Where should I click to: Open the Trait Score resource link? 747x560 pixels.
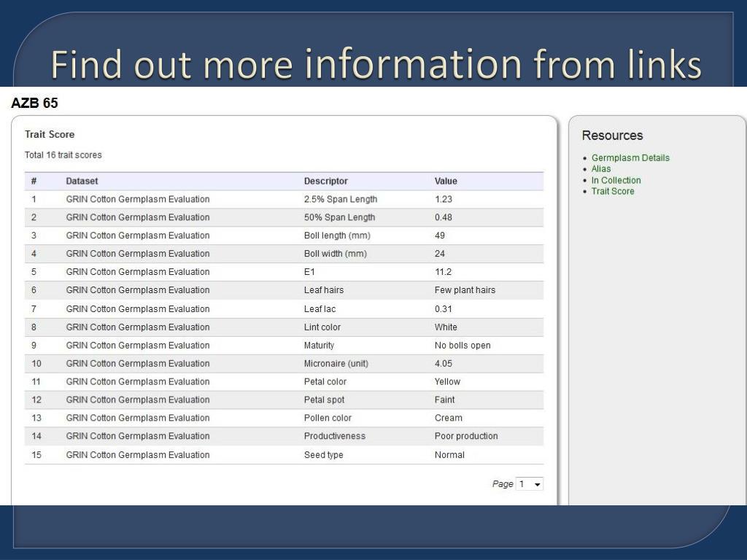(613, 191)
